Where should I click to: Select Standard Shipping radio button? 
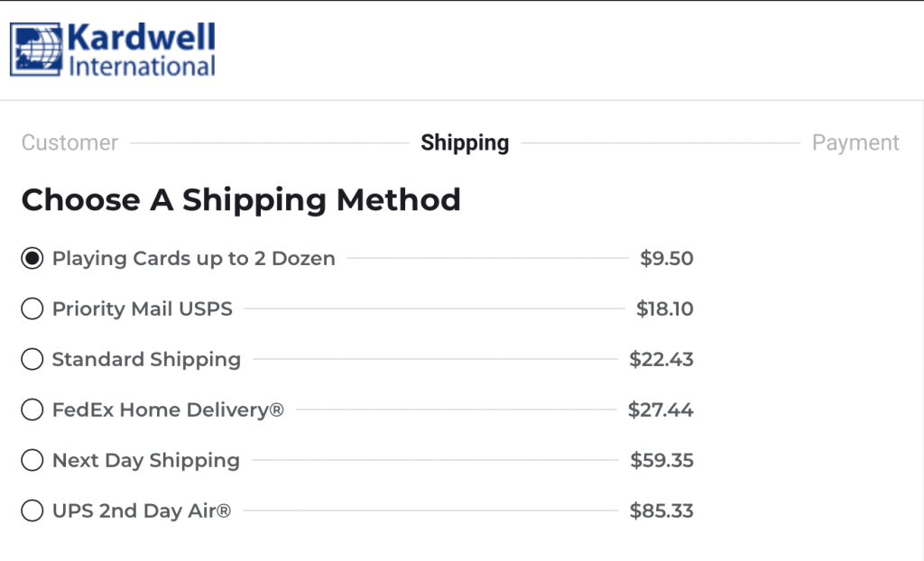32,359
